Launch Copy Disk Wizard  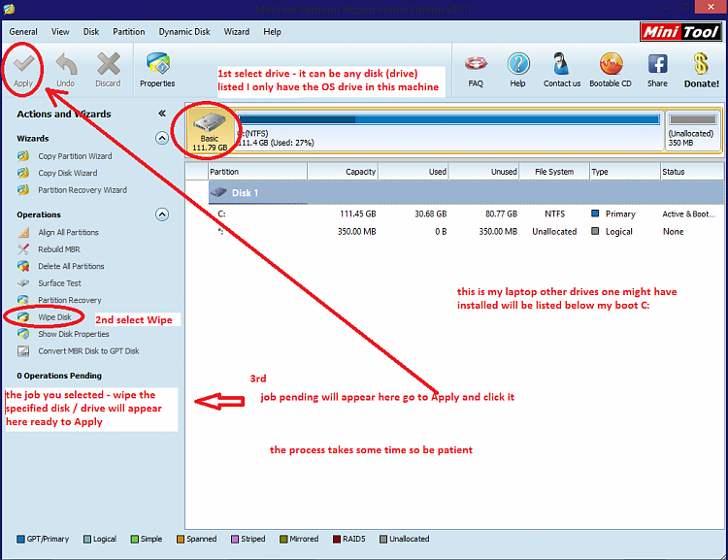coord(68,173)
